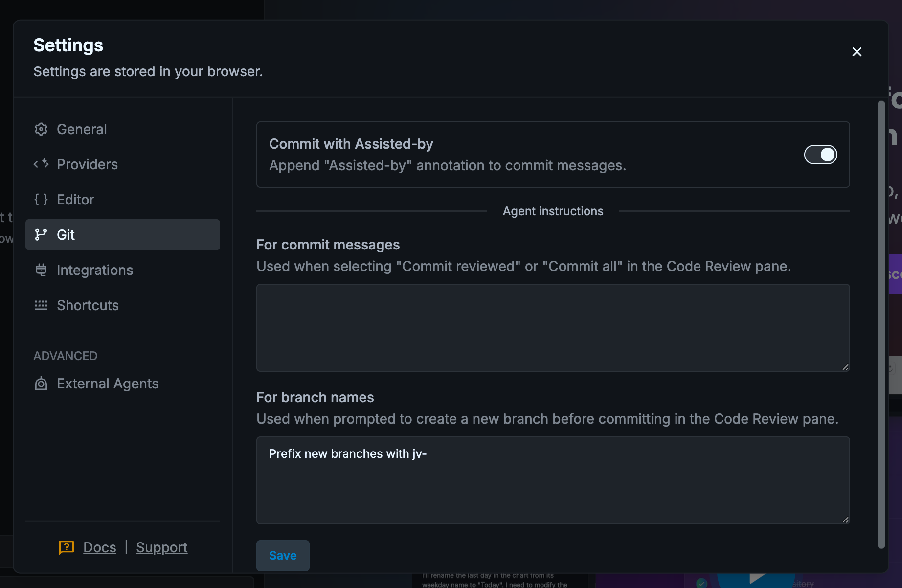902x588 pixels.
Task: Click the commit messages textarea resize handle
Action: 845,367
